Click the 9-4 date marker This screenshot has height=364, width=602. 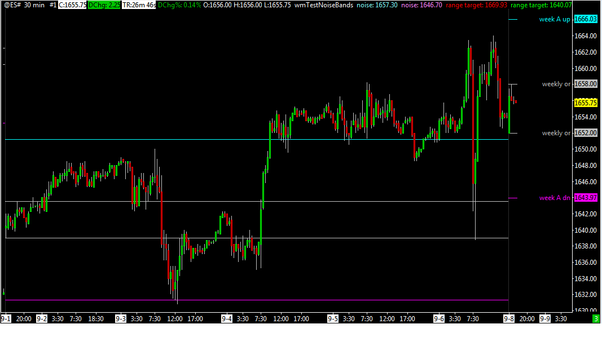226,319
